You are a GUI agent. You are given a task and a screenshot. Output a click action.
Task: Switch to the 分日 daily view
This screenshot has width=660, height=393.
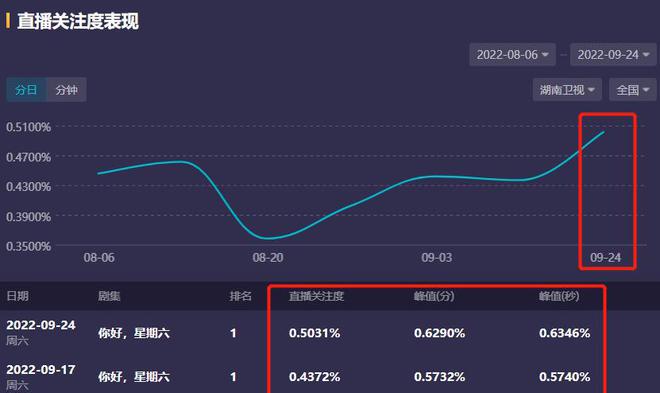coord(26,90)
